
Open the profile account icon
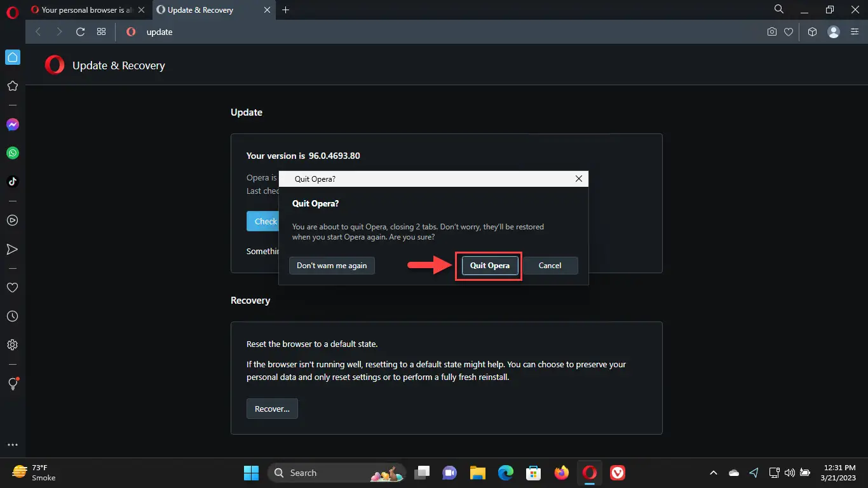point(834,32)
